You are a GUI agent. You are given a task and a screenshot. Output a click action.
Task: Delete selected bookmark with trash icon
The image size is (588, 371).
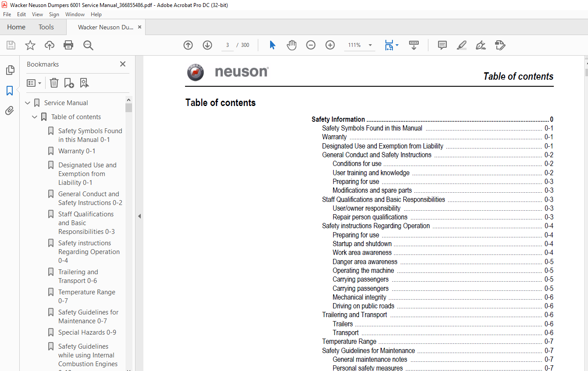tap(54, 83)
